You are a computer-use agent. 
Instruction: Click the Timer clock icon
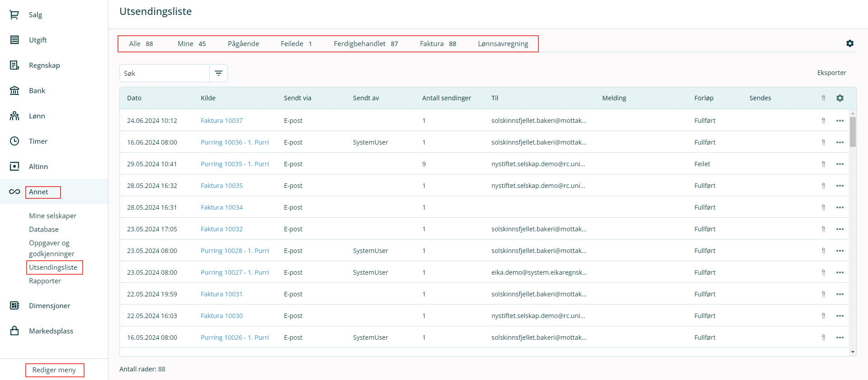pos(14,141)
